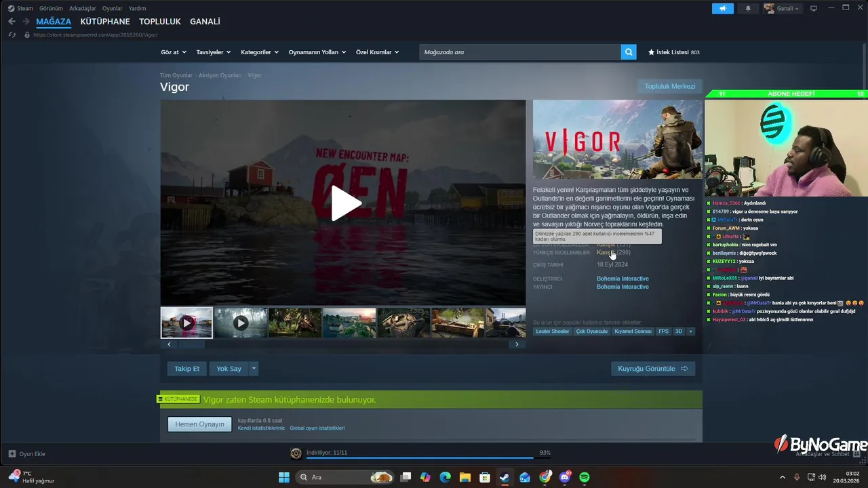Click the Aksiyon Oyunları breadcrumb
The height and width of the screenshot is (488, 868).
220,75
